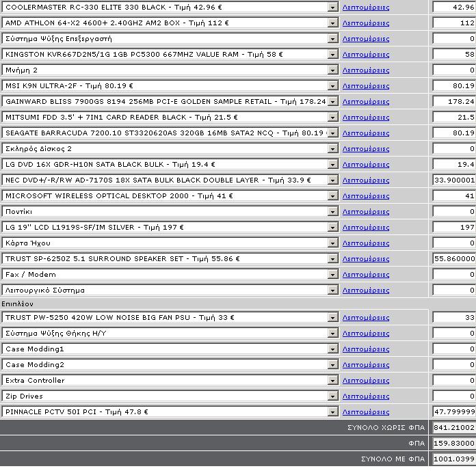Open the GAINWARD BLISS 7900GS dropdown
The width and height of the screenshot is (476, 473).
click(170, 102)
